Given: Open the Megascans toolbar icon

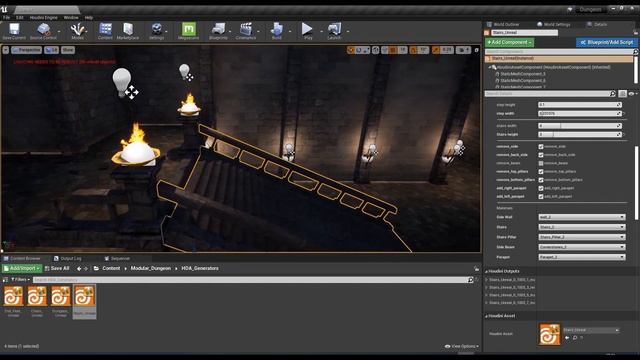Looking at the screenshot, I should click(188, 31).
